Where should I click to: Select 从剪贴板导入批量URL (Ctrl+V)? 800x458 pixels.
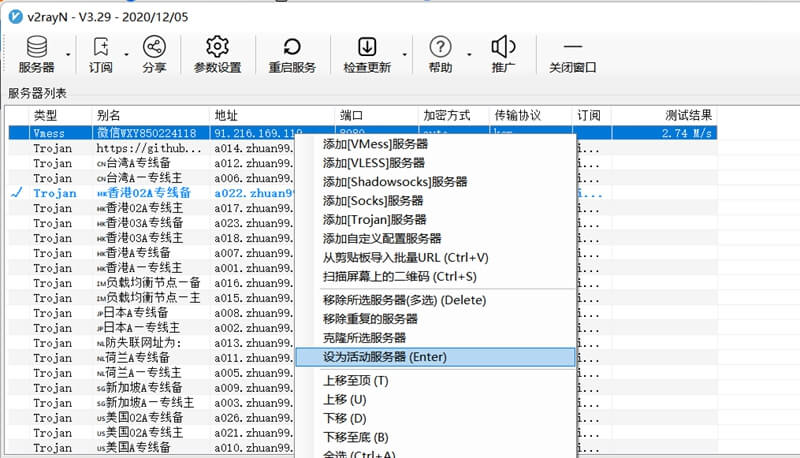pos(436,258)
